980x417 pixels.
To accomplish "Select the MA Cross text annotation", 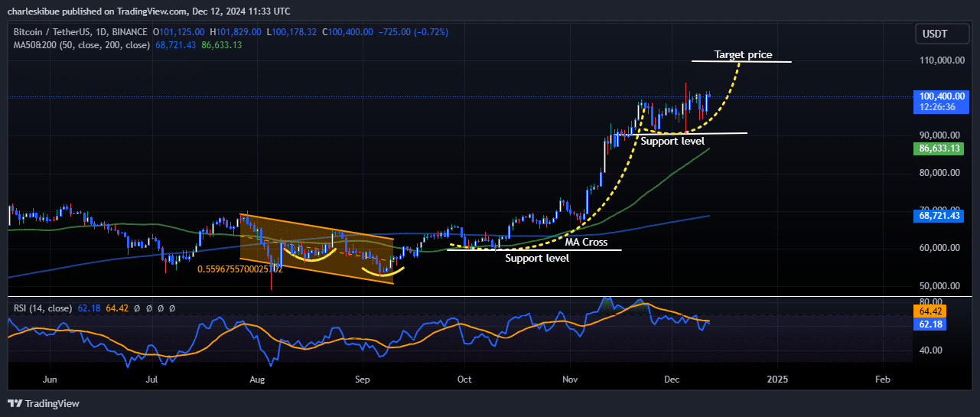I will point(586,243).
